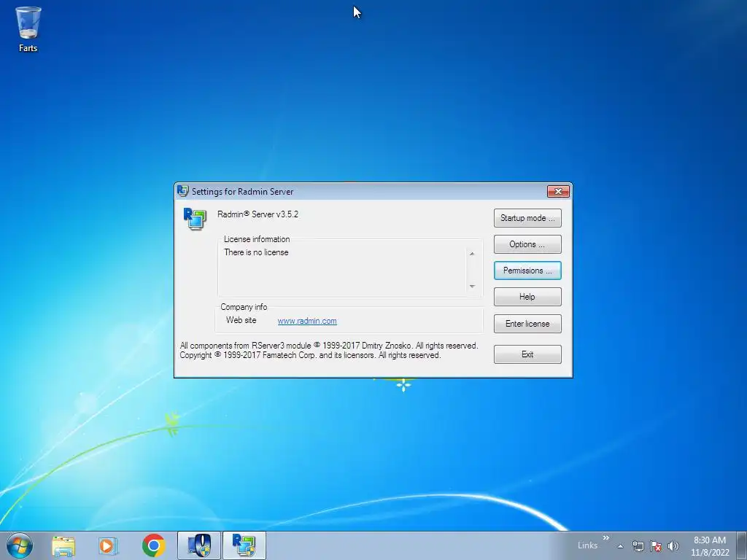
Task: Click the 'Radmin® Server v3.5.2' label
Action: coord(258,214)
